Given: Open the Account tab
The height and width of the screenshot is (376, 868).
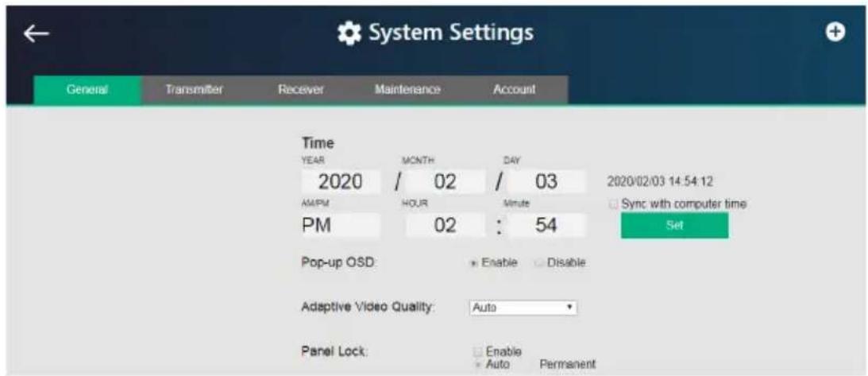Looking at the screenshot, I should coord(515,90).
